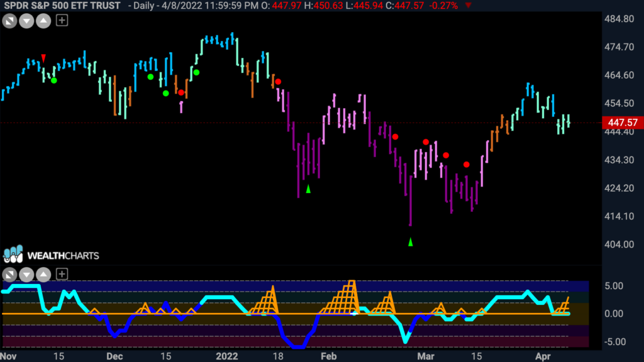Click the SPDR S&P 500 ETF TRUST title
Image resolution: width=644 pixels, height=362 pixels.
pos(62,6)
